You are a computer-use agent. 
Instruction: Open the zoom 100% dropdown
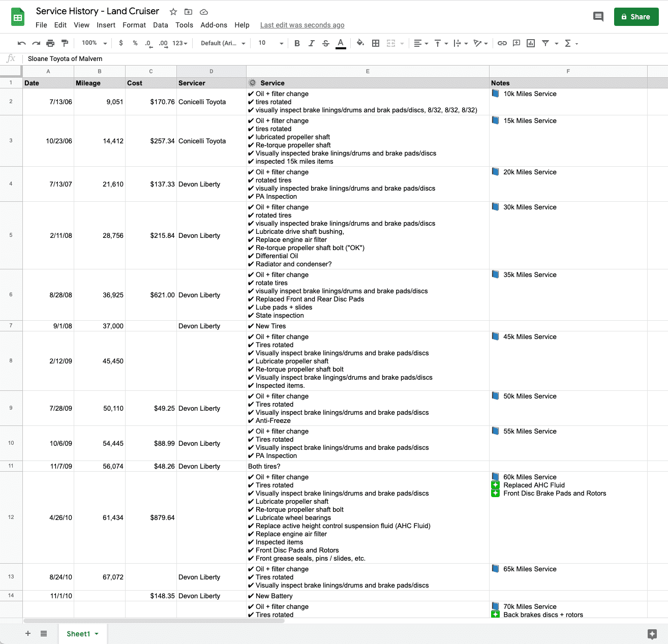(x=95, y=43)
